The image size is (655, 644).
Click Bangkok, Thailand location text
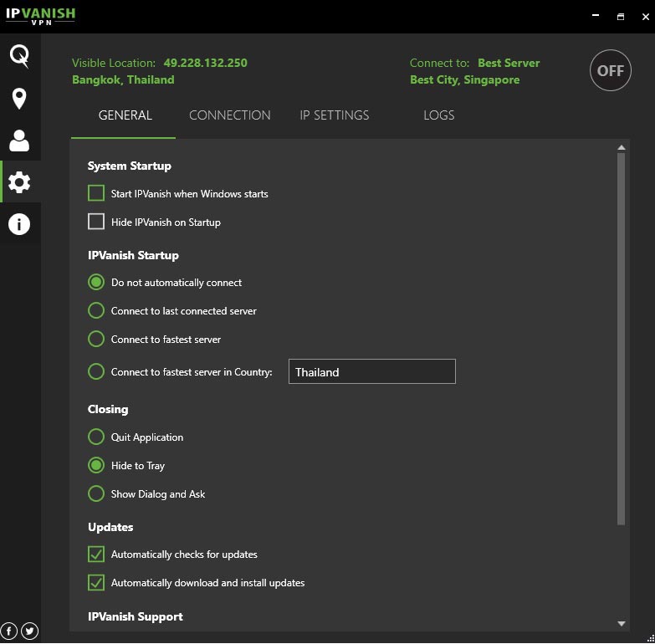click(x=123, y=79)
